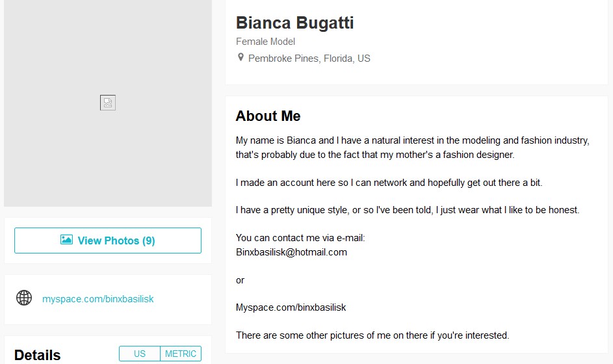Click the photo icon in View Photos button
The image size is (613, 364).
coord(66,240)
